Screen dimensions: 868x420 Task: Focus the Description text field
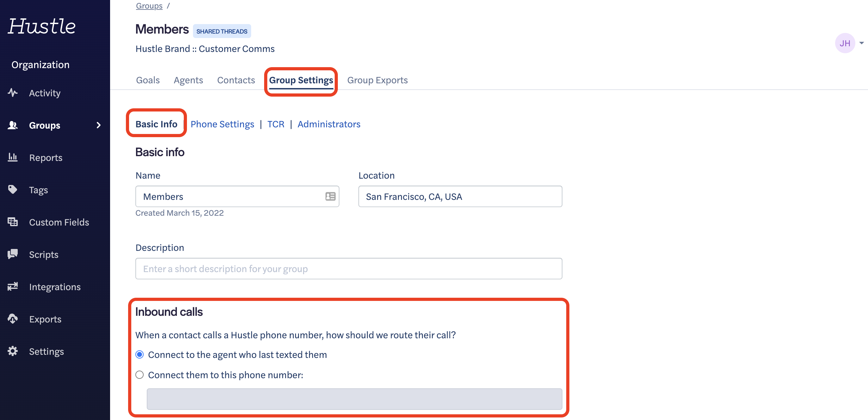[349, 269]
